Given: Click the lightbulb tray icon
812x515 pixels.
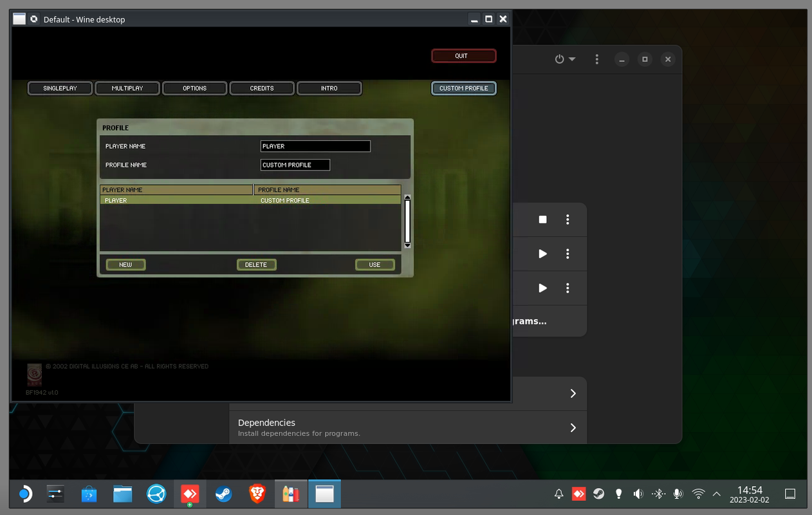Looking at the screenshot, I should point(618,494).
